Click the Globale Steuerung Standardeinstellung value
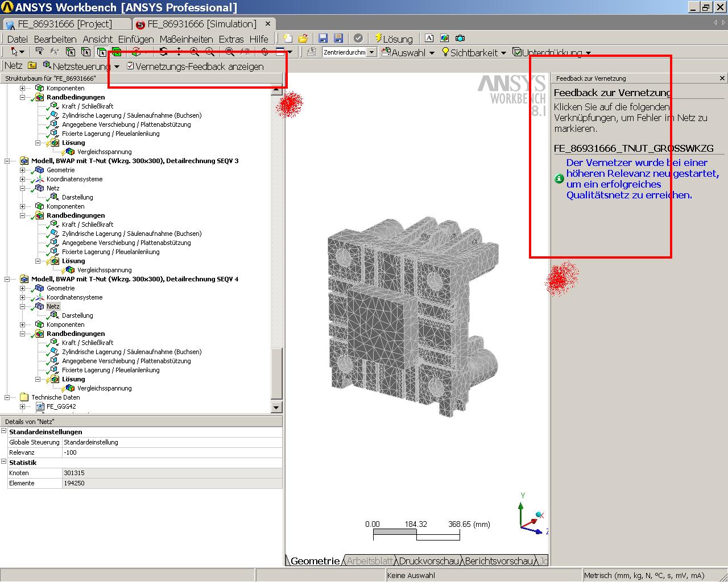Screen dimensions: 728x582 tap(172, 442)
